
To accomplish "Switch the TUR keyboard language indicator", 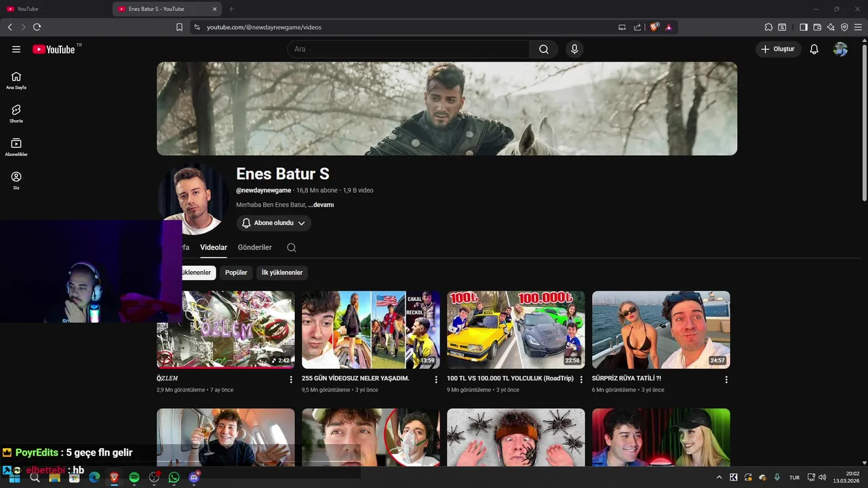I will pos(795,477).
